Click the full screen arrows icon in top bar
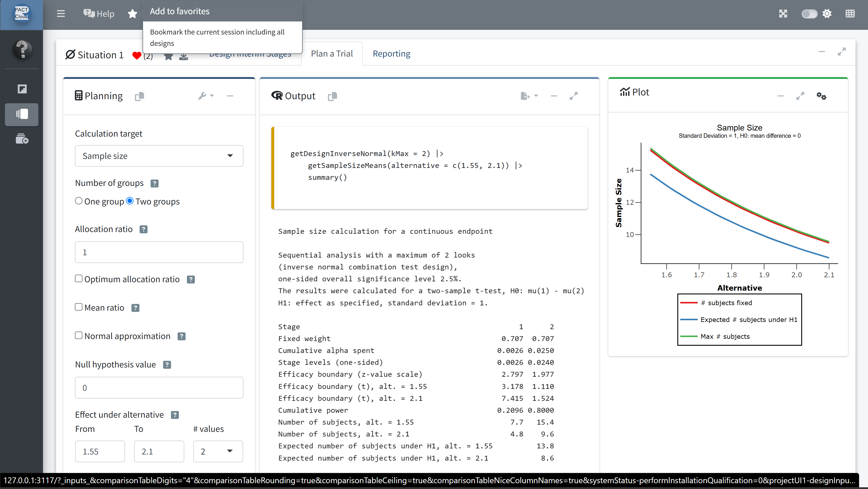Screen dimensions: 868x489 click(783, 13)
